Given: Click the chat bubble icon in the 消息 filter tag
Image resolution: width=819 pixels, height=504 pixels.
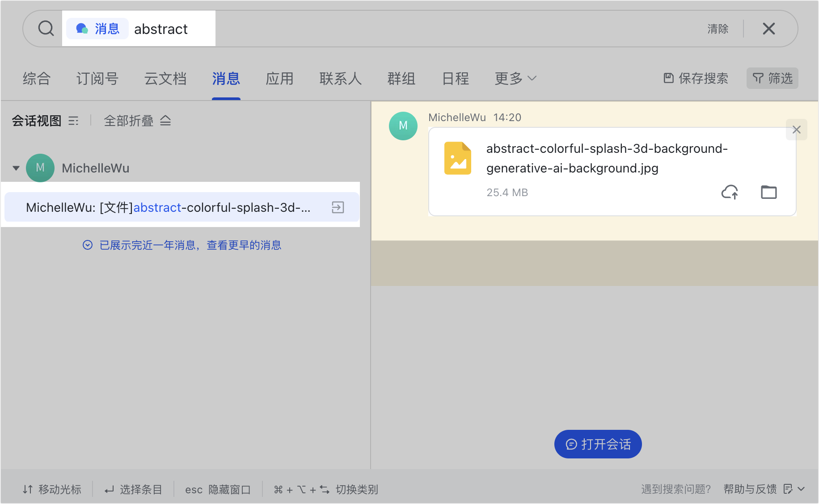Looking at the screenshot, I should [x=82, y=28].
